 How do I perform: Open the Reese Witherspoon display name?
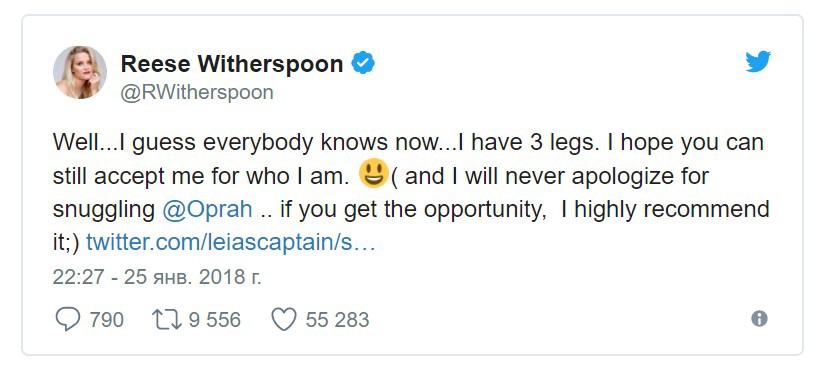click(232, 64)
